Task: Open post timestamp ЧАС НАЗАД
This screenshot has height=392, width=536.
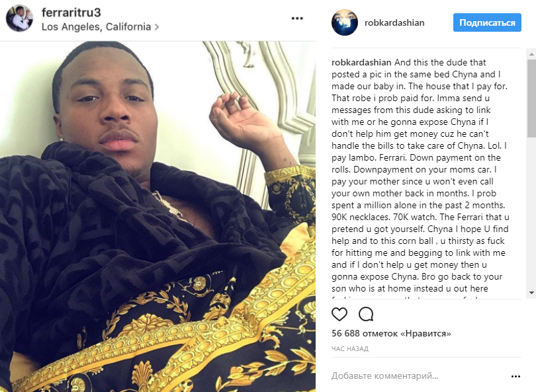Action: [350, 348]
